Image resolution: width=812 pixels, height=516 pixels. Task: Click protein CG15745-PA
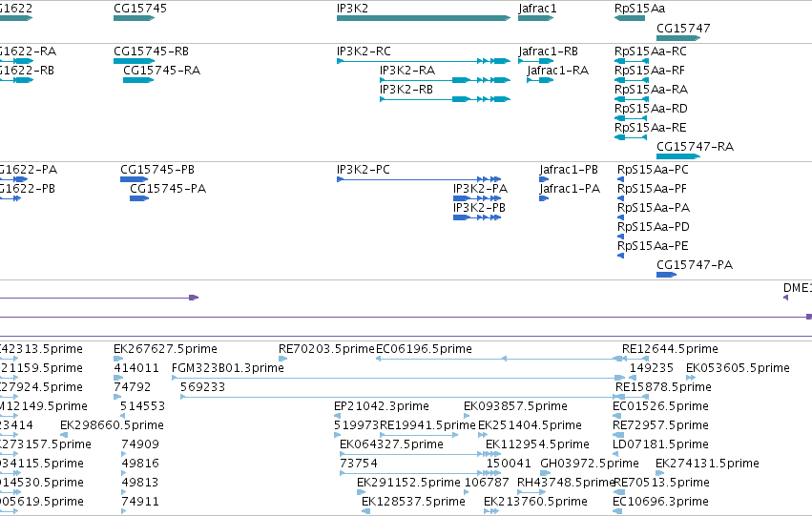pyautogui.click(x=168, y=189)
